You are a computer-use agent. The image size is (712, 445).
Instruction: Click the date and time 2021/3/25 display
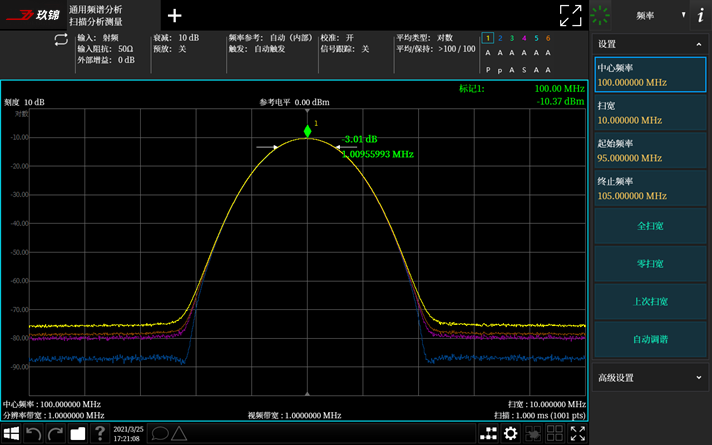(128, 434)
